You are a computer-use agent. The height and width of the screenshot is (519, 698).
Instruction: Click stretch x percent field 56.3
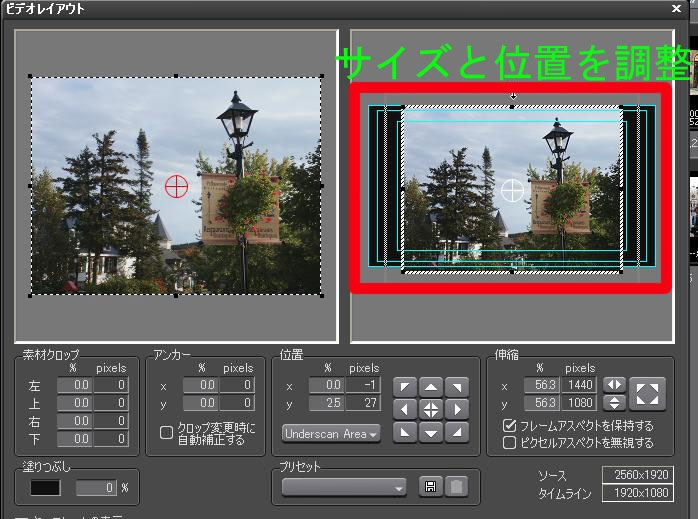[542, 385]
